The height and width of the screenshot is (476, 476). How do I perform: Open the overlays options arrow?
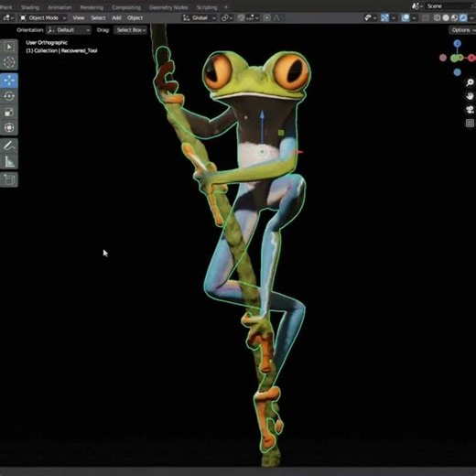click(x=414, y=18)
